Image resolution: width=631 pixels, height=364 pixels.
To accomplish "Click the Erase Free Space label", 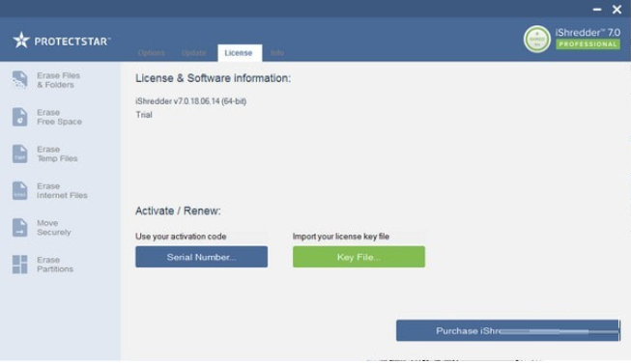I will pos(59,117).
